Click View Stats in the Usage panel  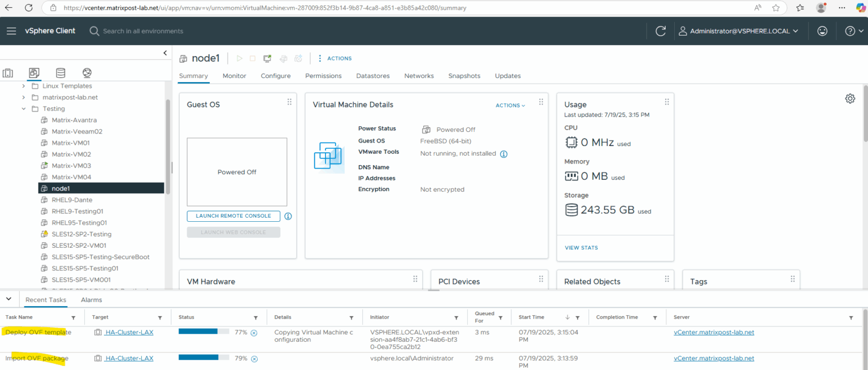click(x=581, y=247)
